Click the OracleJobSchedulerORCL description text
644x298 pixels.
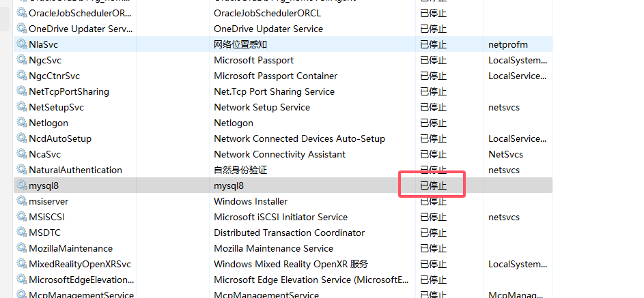click(268, 13)
